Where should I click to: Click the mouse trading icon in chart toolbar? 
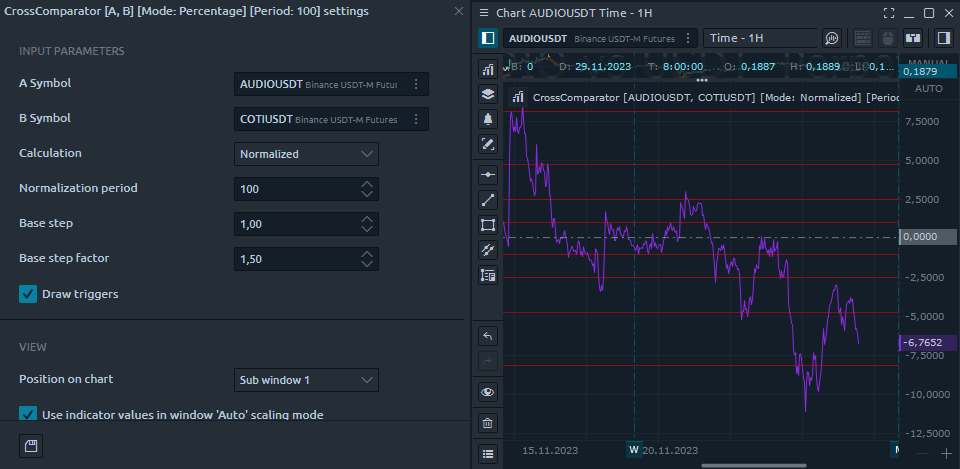[887, 38]
